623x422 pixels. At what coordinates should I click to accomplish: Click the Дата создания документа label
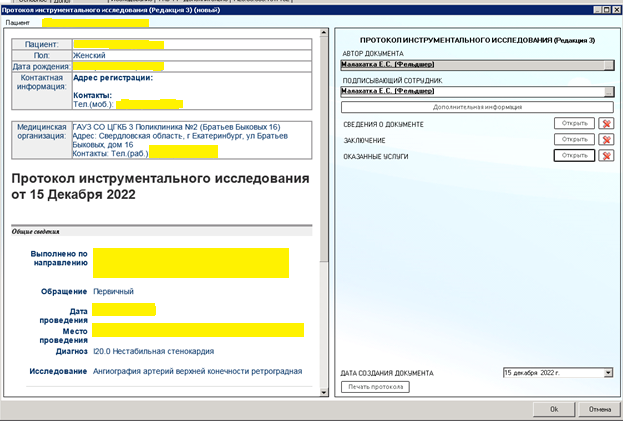tap(387, 373)
